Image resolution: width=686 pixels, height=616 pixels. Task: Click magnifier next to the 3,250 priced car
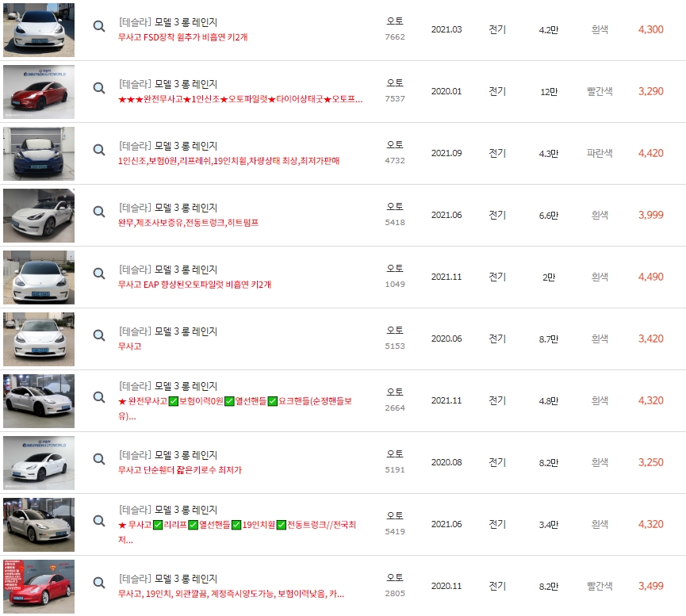[98, 457]
